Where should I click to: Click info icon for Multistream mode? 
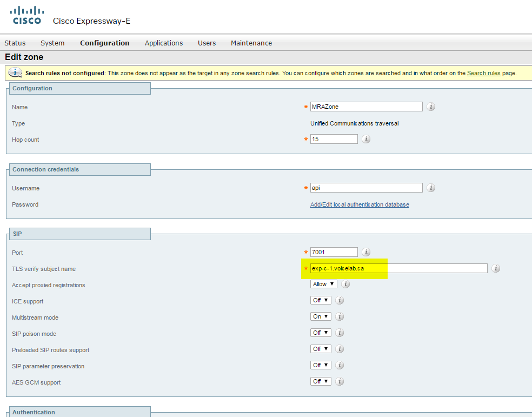tap(340, 316)
